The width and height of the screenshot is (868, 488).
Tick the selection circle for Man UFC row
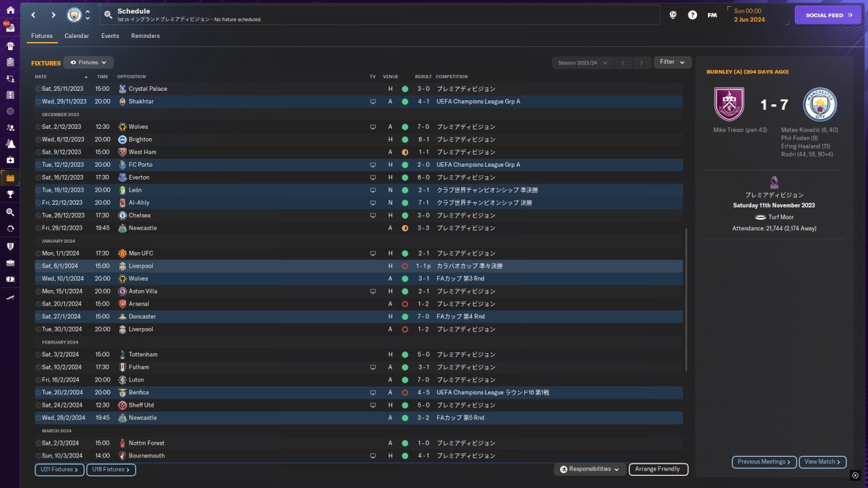click(x=38, y=253)
